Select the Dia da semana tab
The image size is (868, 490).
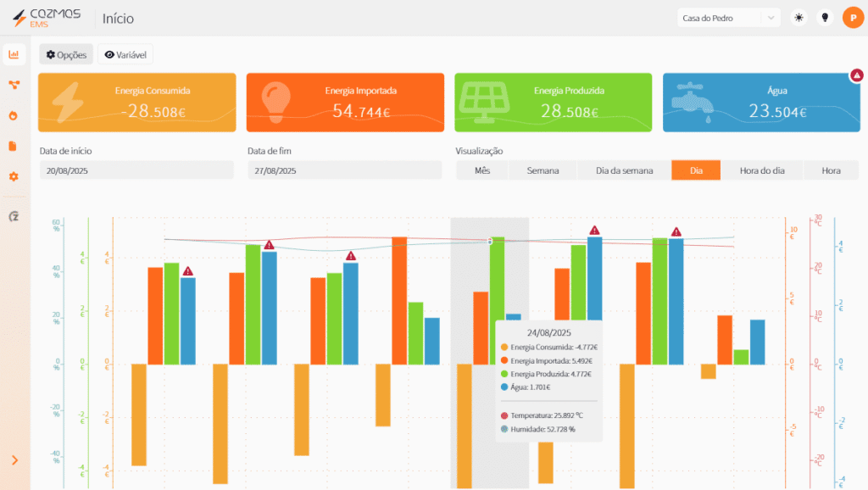[x=624, y=170]
